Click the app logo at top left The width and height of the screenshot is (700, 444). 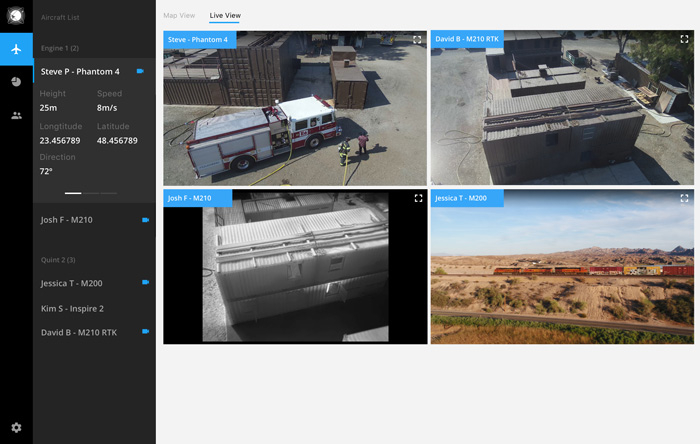point(16,16)
